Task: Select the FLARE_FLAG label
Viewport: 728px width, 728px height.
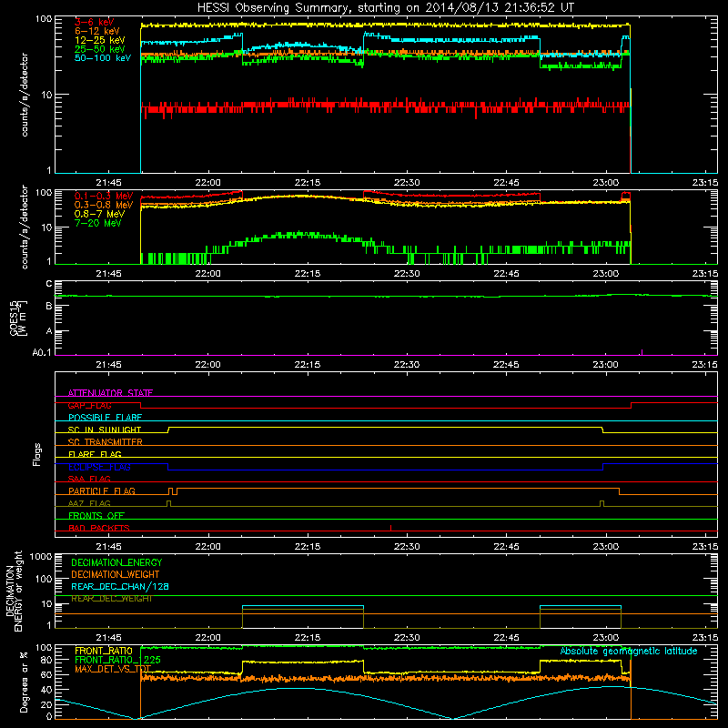Action: click(95, 454)
